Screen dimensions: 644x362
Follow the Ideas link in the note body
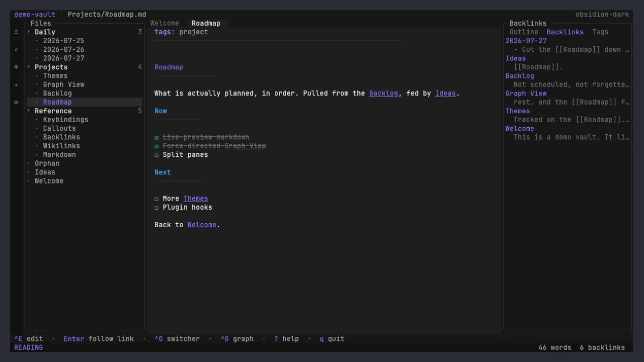coord(445,94)
